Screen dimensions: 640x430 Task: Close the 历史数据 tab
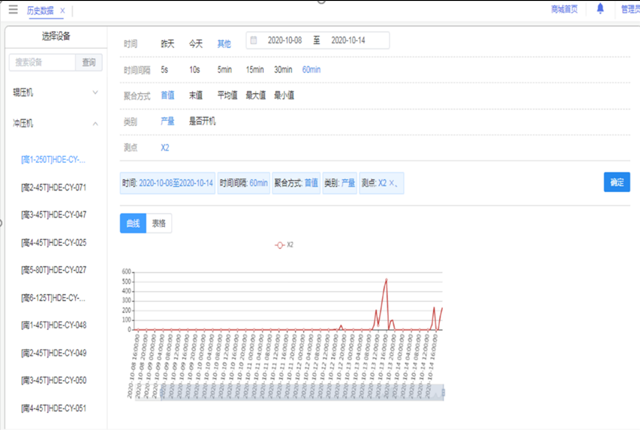click(63, 10)
